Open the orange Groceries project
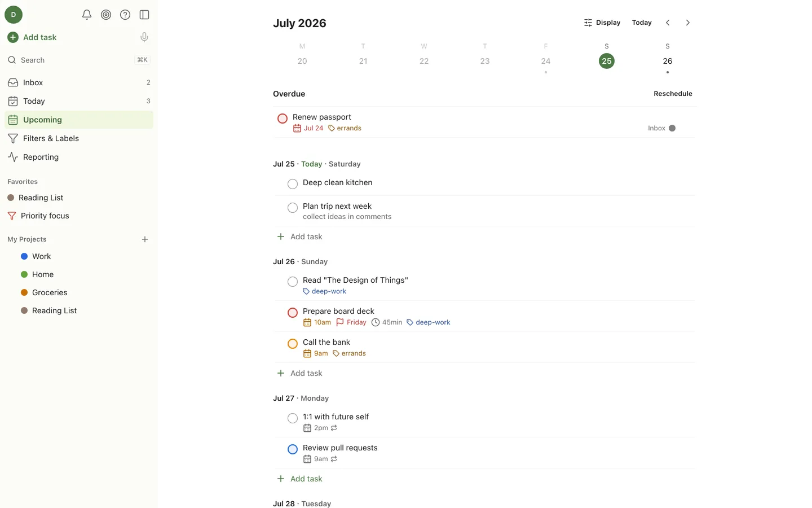 tap(79, 292)
